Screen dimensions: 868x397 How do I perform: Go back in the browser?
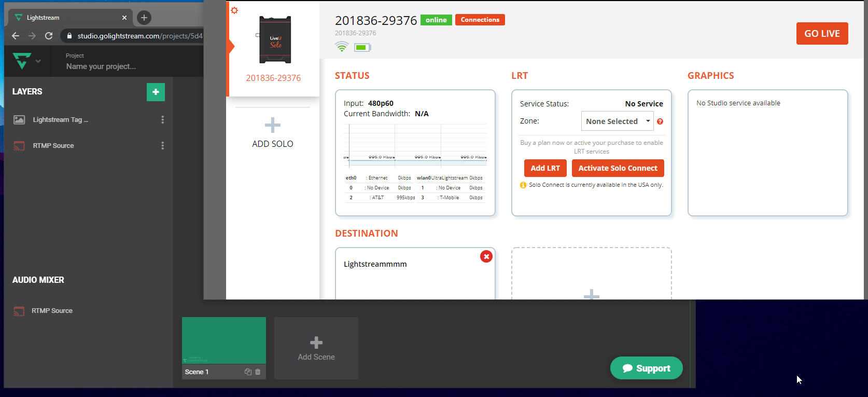click(x=16, y=36)
